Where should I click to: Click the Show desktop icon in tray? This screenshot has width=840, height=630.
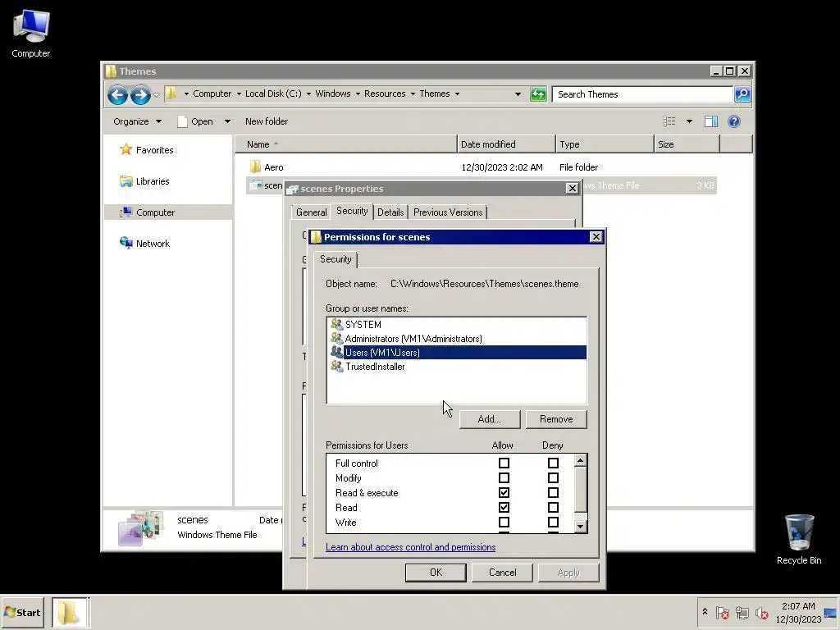coord(831,612)
